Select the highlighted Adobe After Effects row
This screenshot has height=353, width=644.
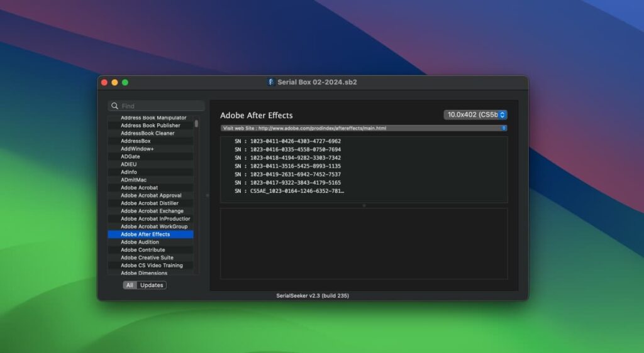click(150, 234)
